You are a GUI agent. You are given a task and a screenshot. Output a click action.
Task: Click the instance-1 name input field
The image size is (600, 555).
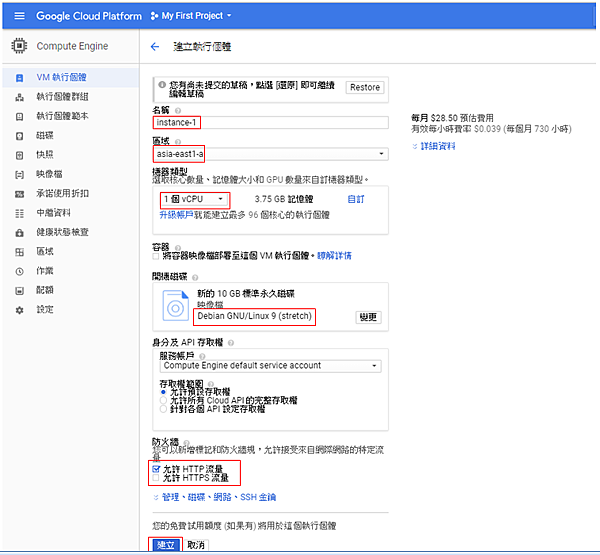point(271,122)
